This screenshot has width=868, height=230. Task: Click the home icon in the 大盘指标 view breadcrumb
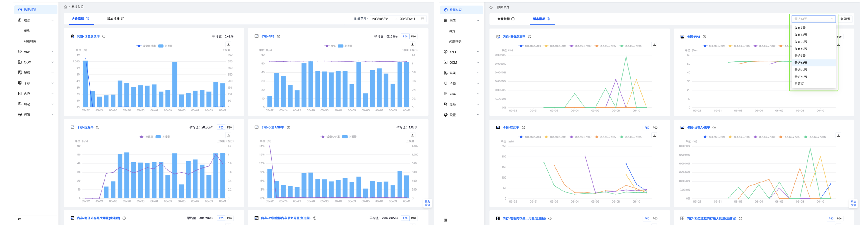coord(65,7)
